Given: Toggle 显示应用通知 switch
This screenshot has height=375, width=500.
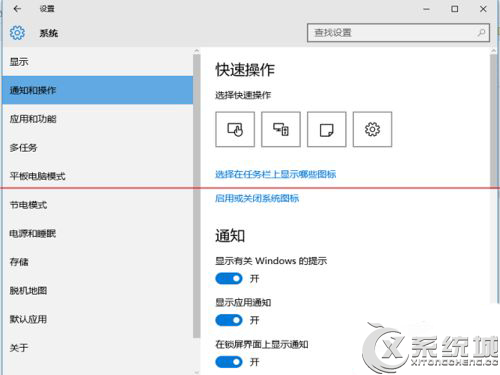Looking at the screenshot, I should (x=229, y=320).
